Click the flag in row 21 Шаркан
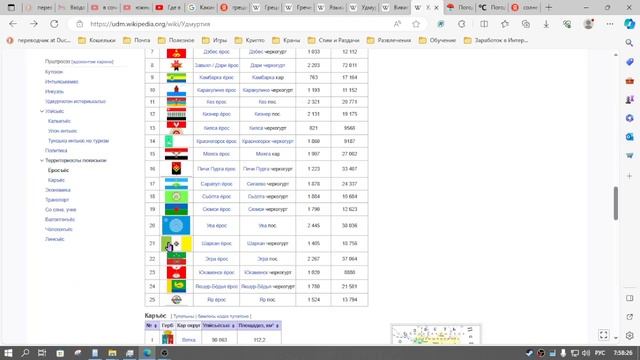Image resolution: width=640 pixels, height=360 pixels. tap(176, 244)
